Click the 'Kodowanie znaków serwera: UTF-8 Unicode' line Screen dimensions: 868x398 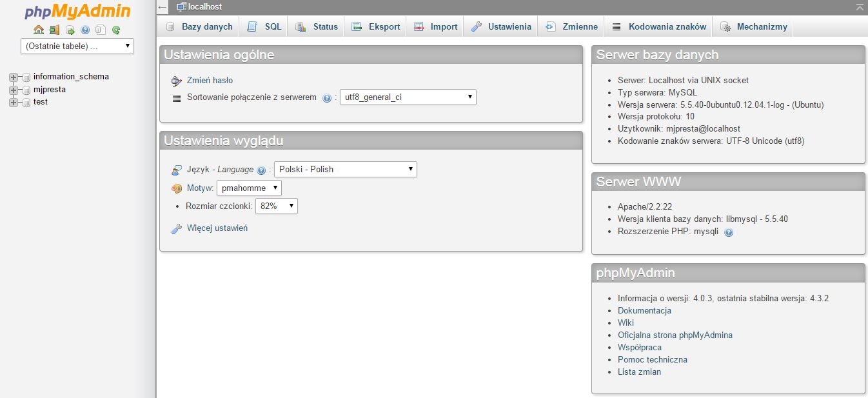coord(711,141)
